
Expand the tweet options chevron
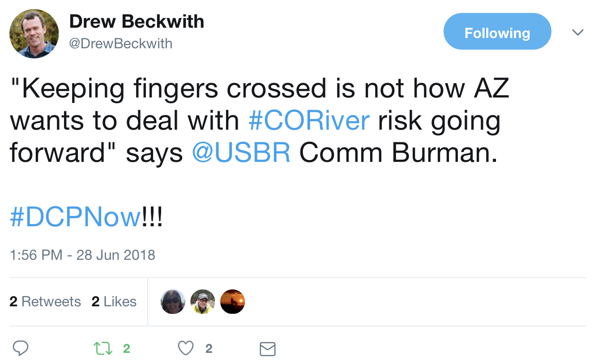pyautogui.click(x=578, y=32)
